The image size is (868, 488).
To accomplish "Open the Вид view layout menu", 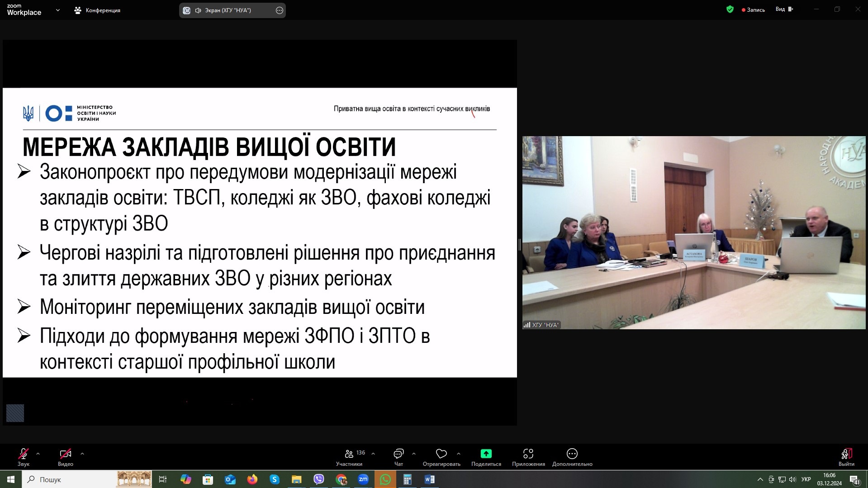I will click(784, 9).
